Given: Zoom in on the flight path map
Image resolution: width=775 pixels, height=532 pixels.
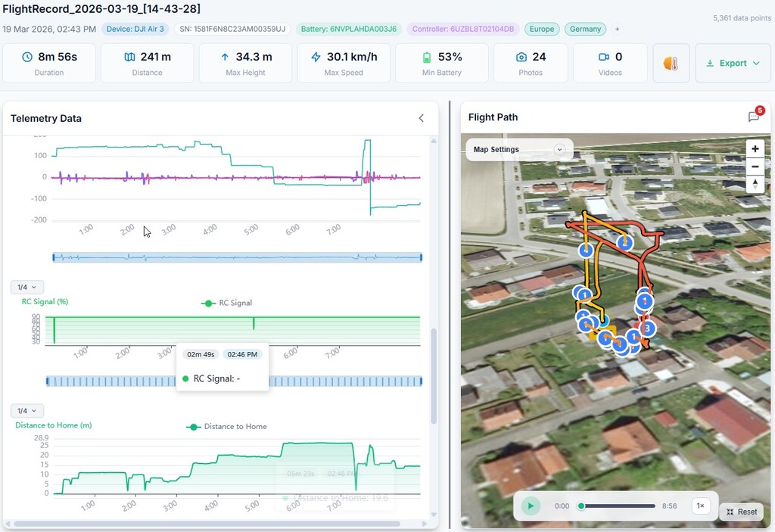Looking at the screenshot, I should tap(755, 149).
